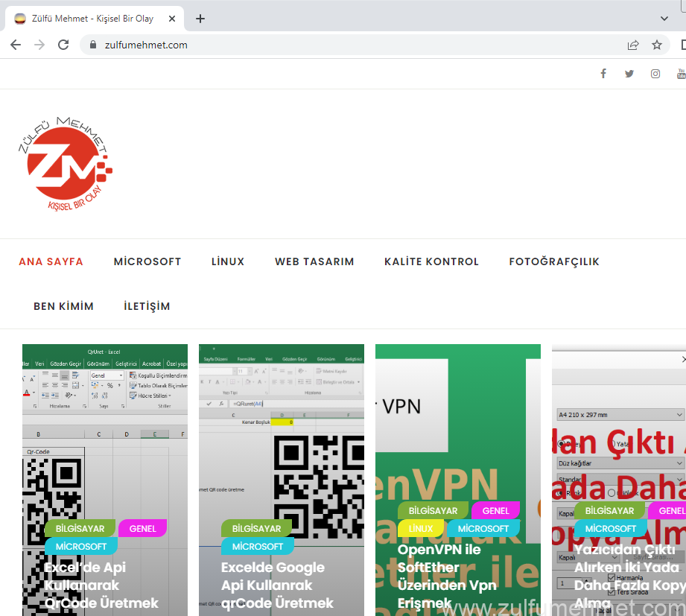Open the OpenVPN ile SoftEther article
Screen dimensions: 686x616
[x=447, y=576]
